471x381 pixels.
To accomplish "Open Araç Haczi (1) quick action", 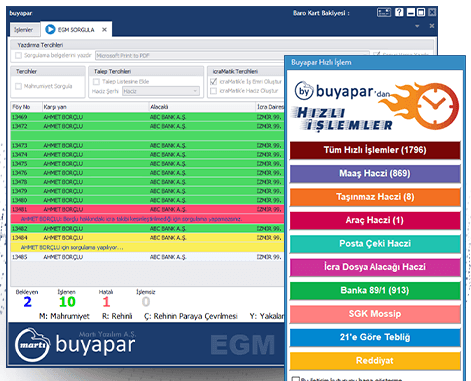I will tap(375, 220).
